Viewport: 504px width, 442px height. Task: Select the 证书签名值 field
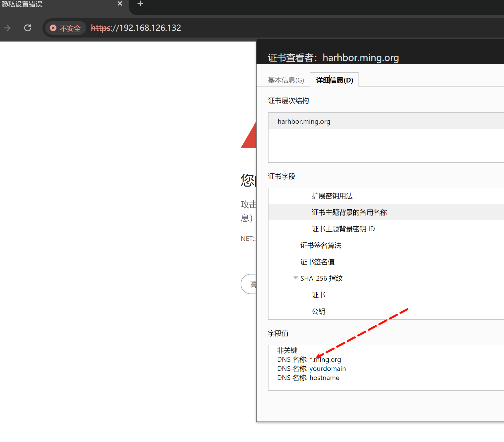[x=317, y=262]
